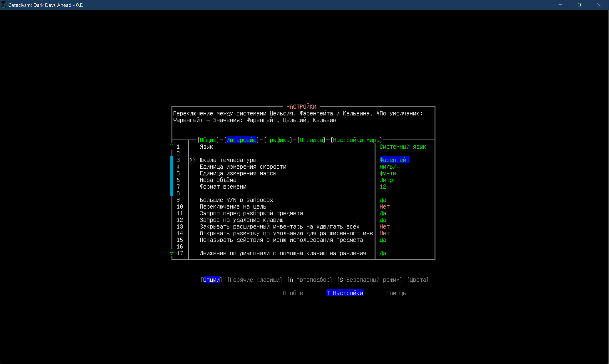The height and width of the screenshot is (364, 609).
Task: Toggle diagonal movement option value Да
Action: click(x=383, y=253)
